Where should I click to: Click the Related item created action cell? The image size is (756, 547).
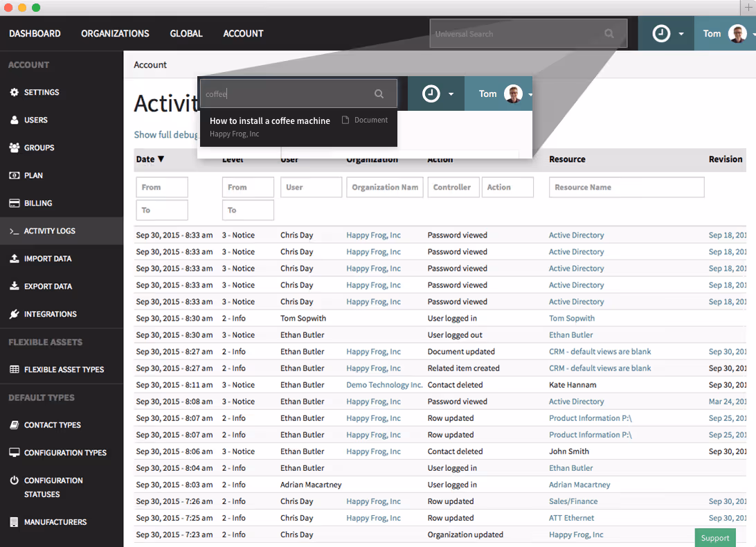click(463, 368)
